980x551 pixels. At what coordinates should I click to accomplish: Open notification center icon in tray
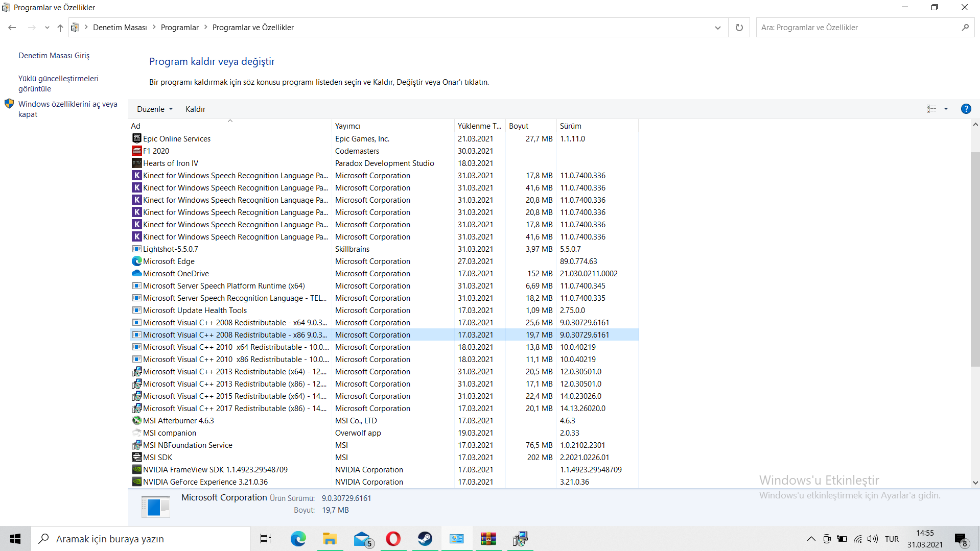pyautogui.click(x=961, y=539)
